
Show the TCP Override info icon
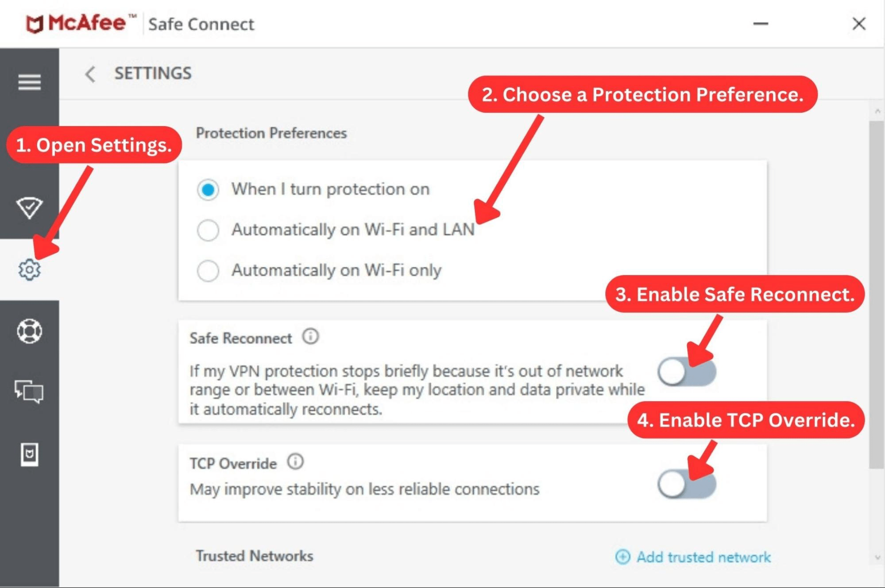(x=295, y=462)
